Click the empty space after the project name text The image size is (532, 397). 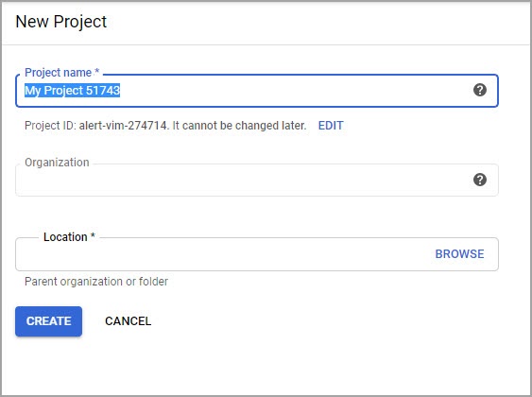pyautogui.click(x=295, y=91)
